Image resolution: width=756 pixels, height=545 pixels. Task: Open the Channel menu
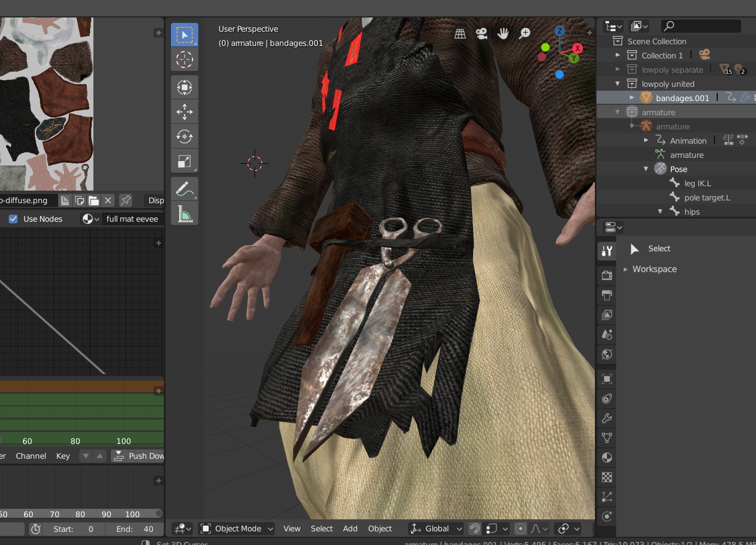tap(31, 456)
